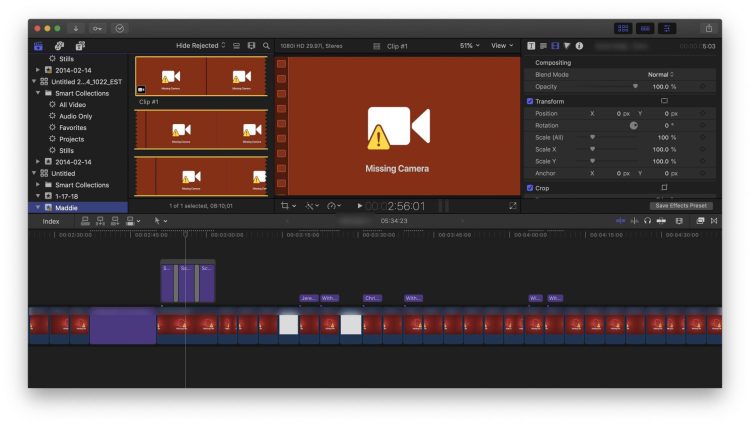
Task: Select the All Video smart collection
Action: tap(72, 104)
